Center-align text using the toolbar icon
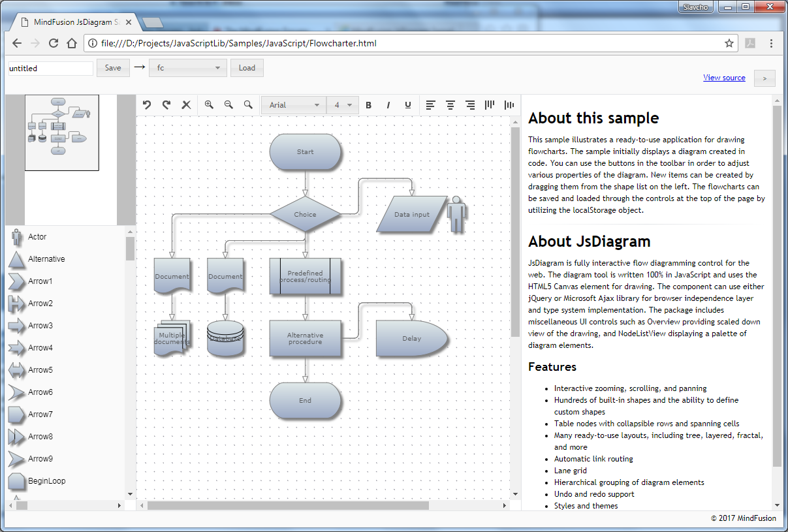The image size is (788, 532). coord(450,104)
